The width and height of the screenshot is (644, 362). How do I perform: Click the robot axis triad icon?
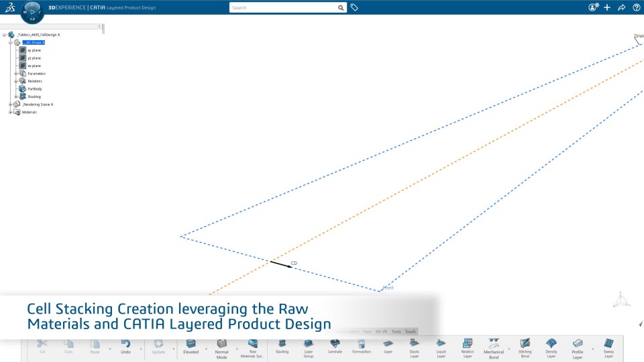tap(621, 300)
